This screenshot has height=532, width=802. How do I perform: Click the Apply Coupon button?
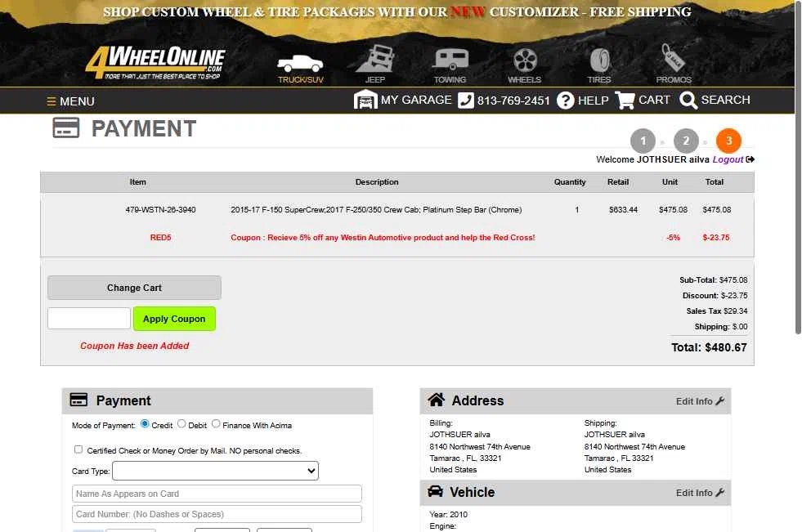coord(174,319)
